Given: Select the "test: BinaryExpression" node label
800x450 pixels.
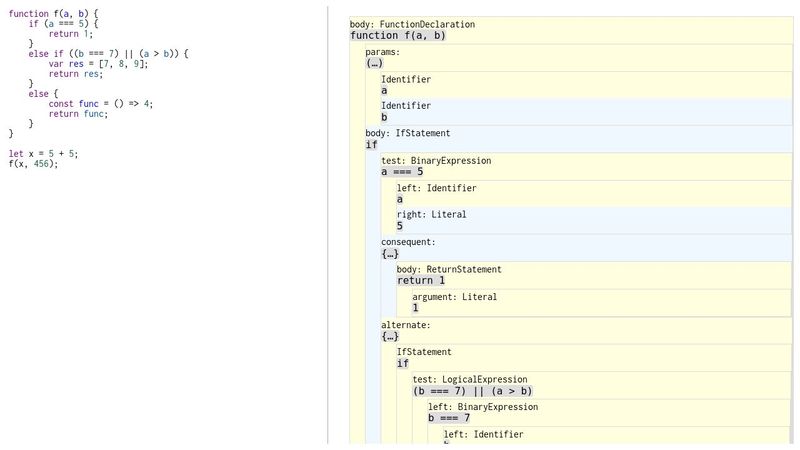Looking at the screenshot, I should pos(436,160).
